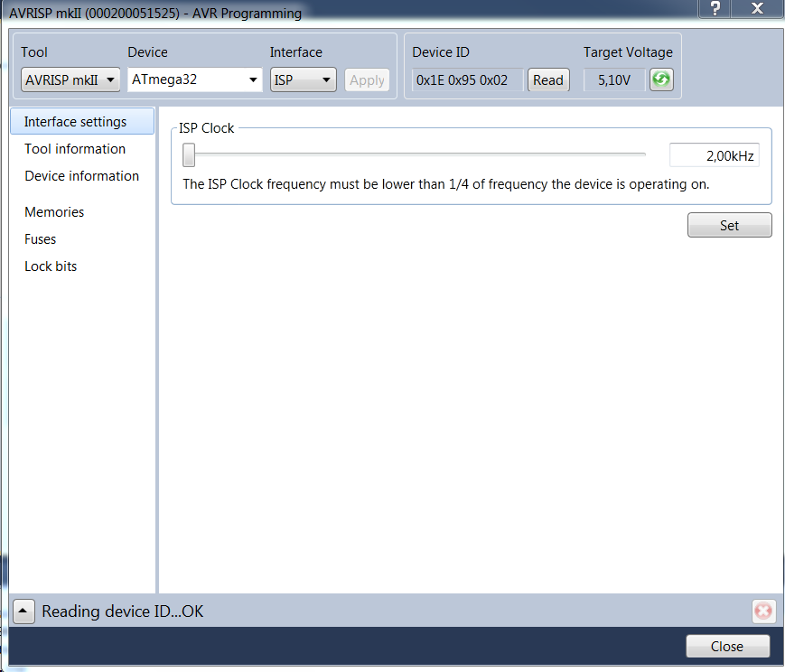Open the Tool information page
The image size is (785, 672).
(x=75, y=149)
